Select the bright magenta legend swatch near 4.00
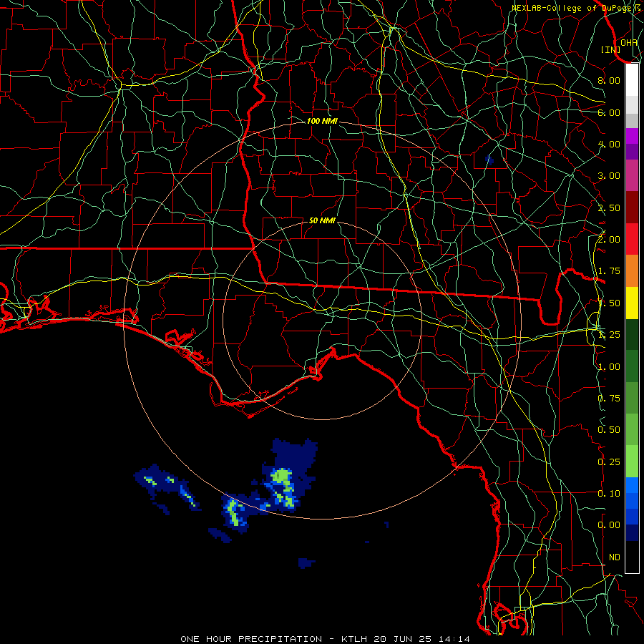Image resolution: width=644 pixels, height=644 pixels. click(632, 136)
